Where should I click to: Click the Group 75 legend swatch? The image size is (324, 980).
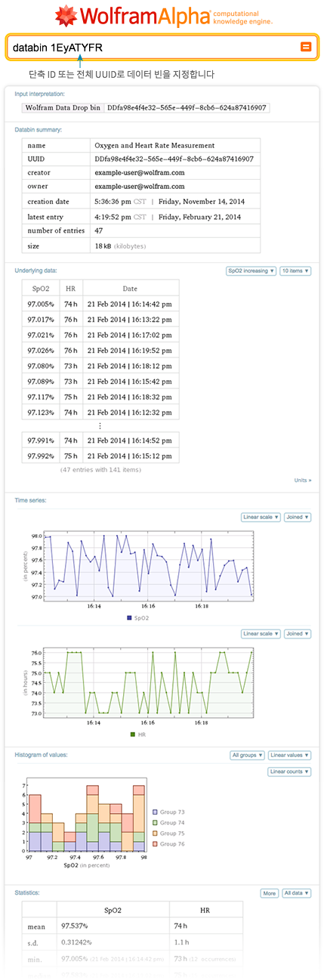pyautogui.click(x=155, y=833)
